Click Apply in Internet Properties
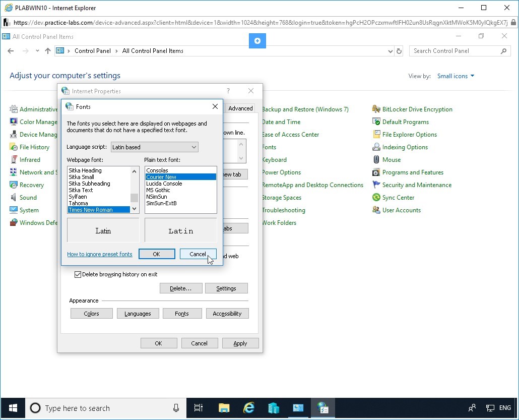The height and width of the screenshot is (420, 519). point(240,343)
